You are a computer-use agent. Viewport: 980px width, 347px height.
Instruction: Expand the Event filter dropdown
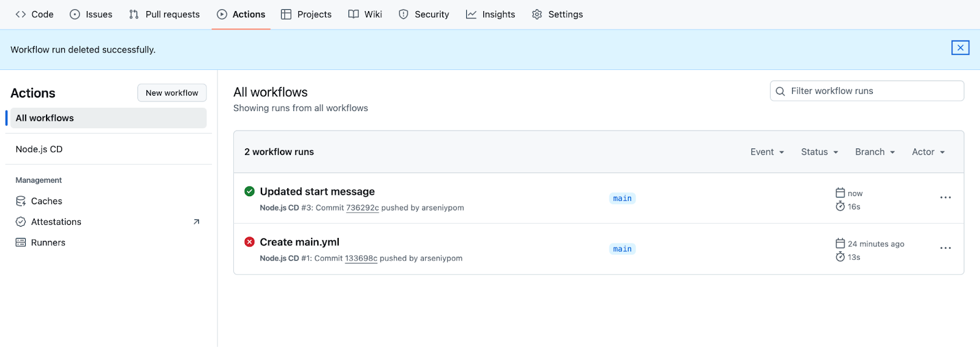(x=767, y=152)
